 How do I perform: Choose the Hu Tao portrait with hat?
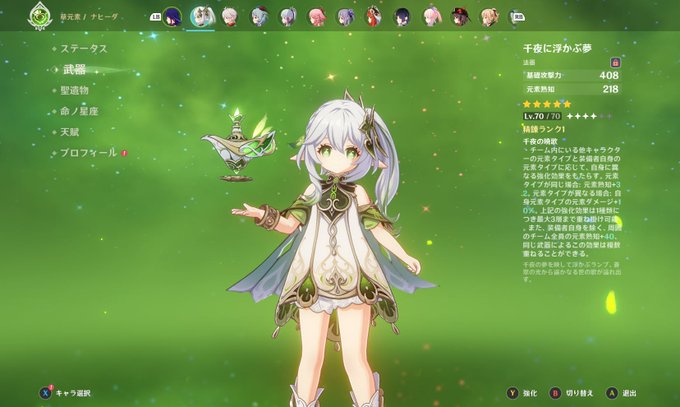tap(460, 17)
